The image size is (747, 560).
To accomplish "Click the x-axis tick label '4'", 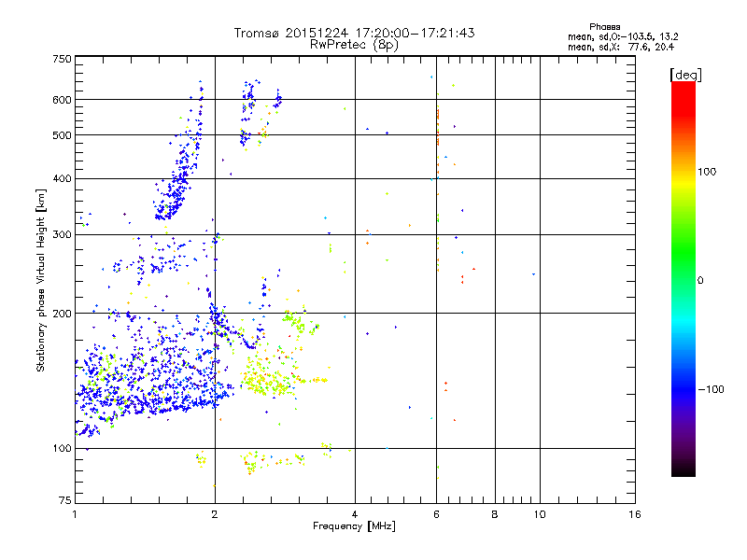I will click(355, 514).
